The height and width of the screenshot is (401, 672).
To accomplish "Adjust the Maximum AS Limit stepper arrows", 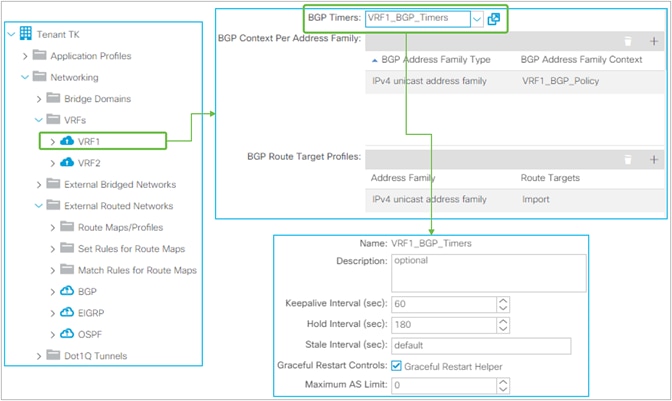I will point(503,385).
